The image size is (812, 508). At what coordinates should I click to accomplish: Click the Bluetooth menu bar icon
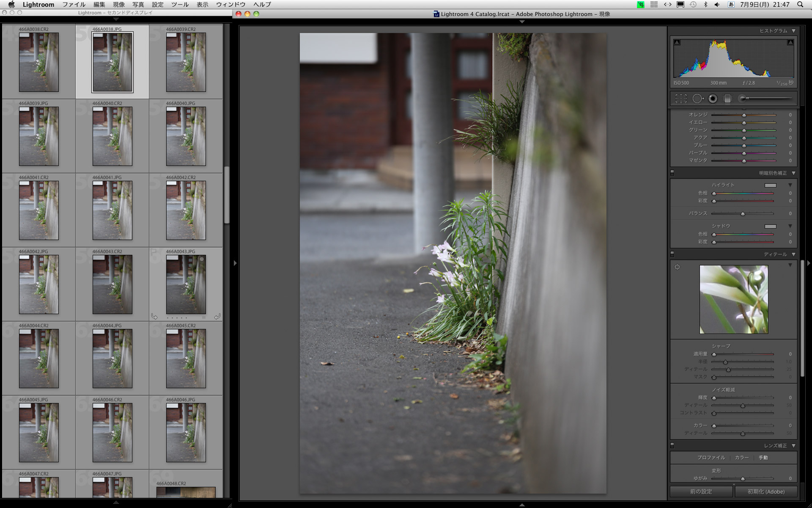[x=705, y=5]
